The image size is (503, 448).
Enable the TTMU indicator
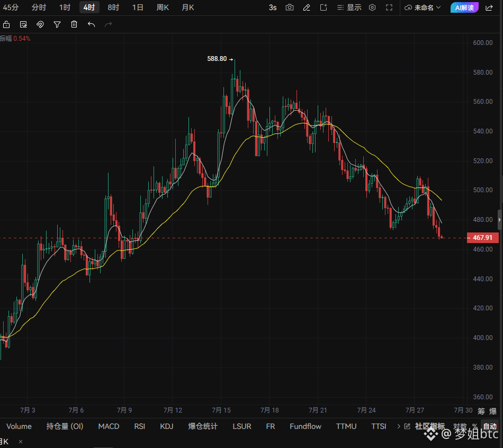tap(346, 426)
